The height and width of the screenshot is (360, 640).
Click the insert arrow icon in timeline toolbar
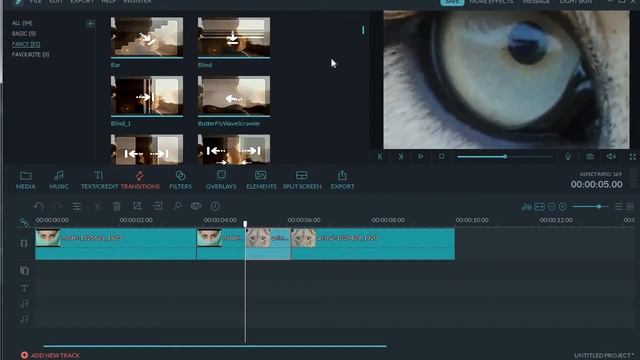click(157, 206)
